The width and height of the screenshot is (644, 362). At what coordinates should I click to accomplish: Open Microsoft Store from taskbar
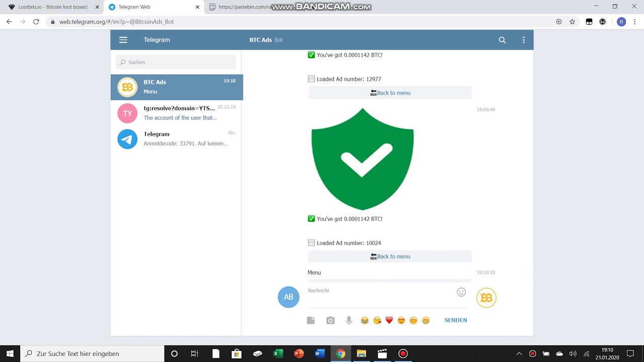tap(236, 353)
